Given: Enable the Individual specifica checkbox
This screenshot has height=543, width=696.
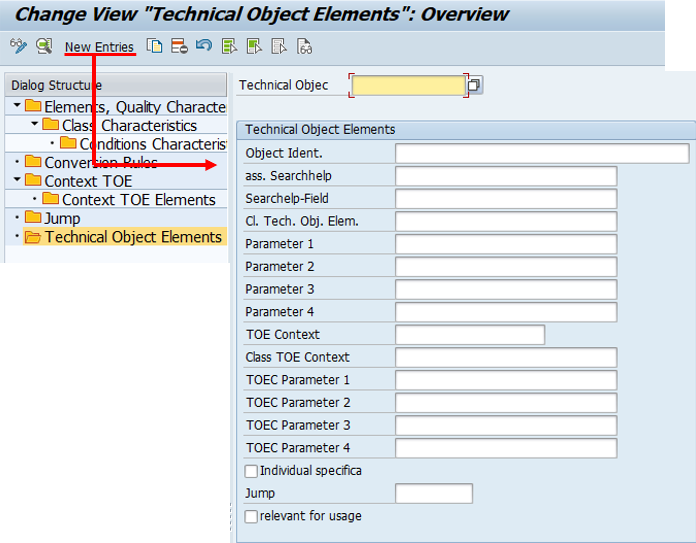Looking at the screenshot, I should (x=251, y=470).
